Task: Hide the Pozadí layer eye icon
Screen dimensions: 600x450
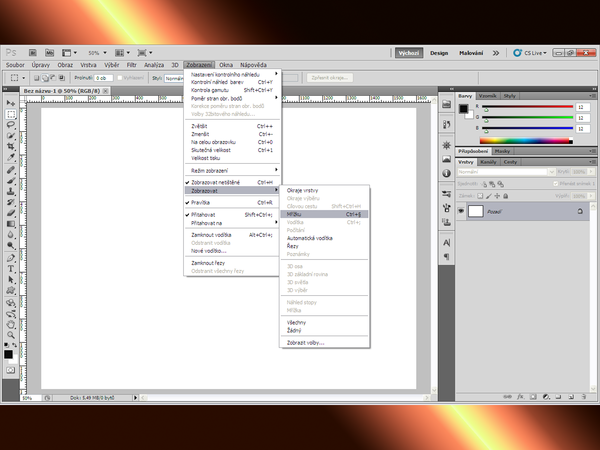Action: 461,212
